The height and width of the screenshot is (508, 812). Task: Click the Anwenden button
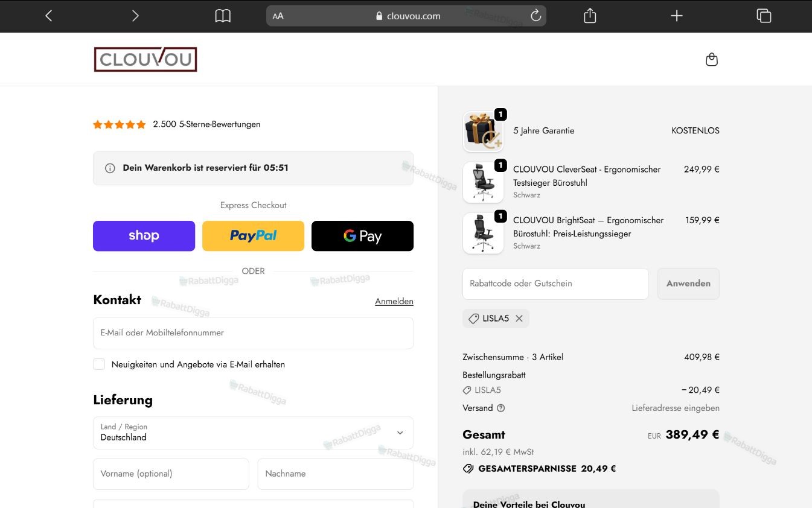[x=688, y=284]
